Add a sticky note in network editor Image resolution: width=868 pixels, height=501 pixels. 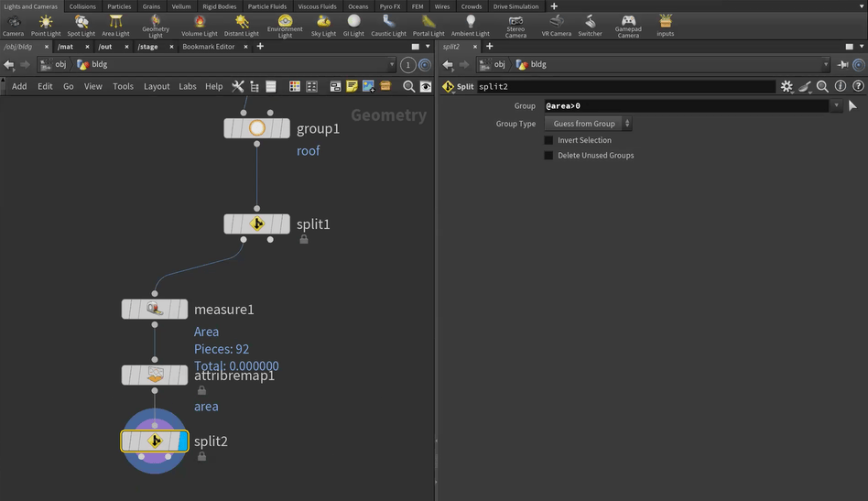coord(352,86)
